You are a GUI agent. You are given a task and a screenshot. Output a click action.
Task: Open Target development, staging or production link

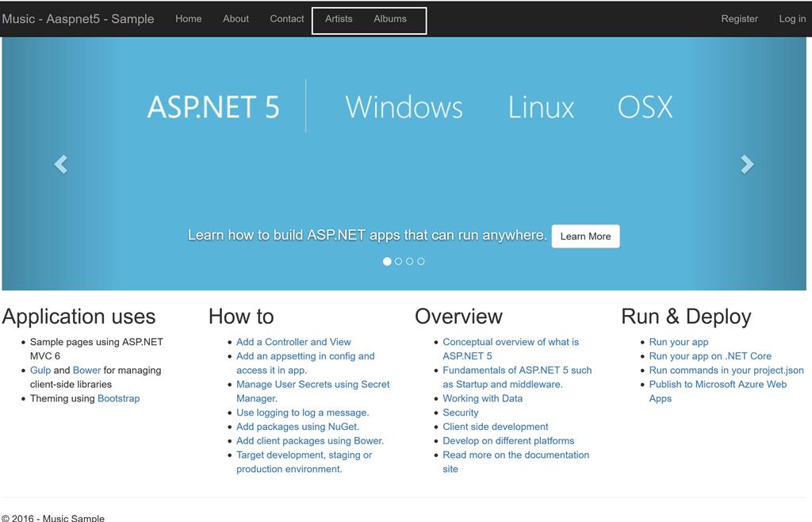click(x=304, y=462)
